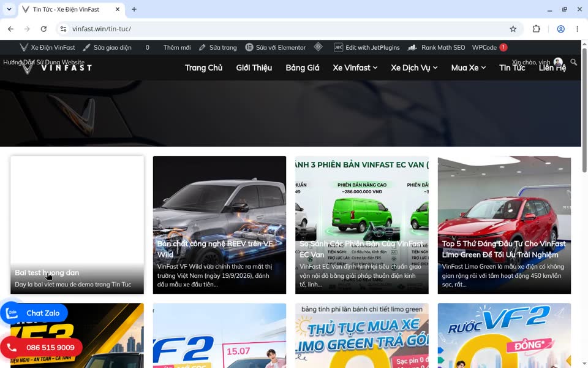The height and width of the screenshot is (368, 588).
Task: Call the 086 515 9009 hotline button
Action: [41, 347]
